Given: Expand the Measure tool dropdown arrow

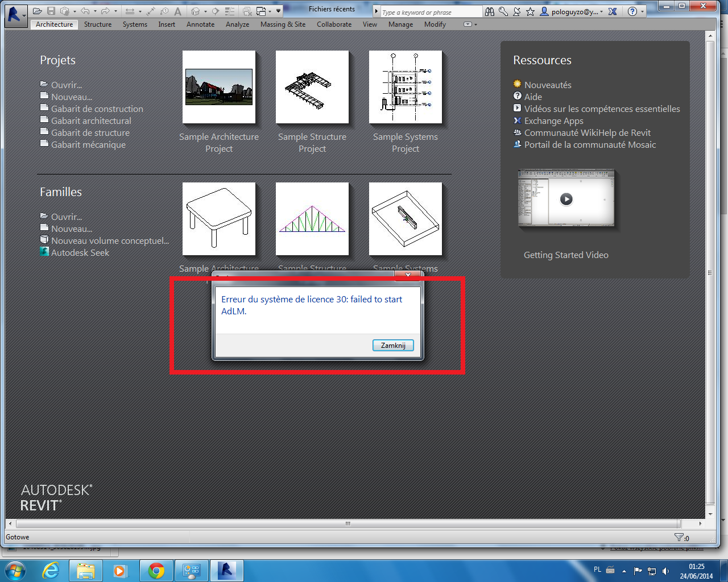Looking at the screenshot, I should pyautogui.click(x=140, y=11).
